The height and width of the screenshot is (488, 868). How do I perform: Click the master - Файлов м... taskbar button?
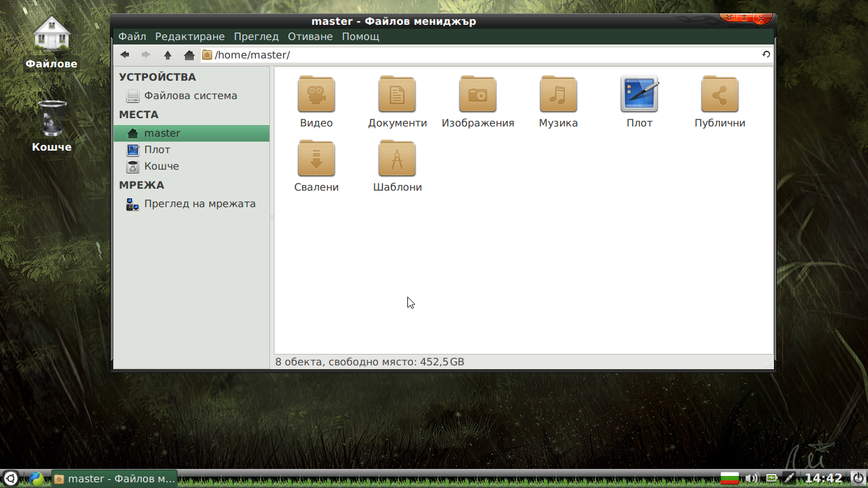[114, 478]
